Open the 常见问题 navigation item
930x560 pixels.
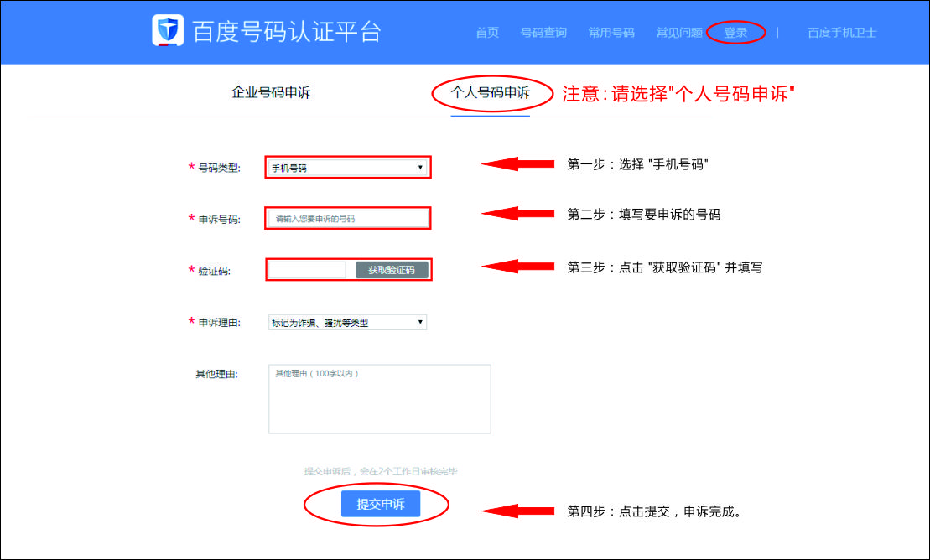679,33
